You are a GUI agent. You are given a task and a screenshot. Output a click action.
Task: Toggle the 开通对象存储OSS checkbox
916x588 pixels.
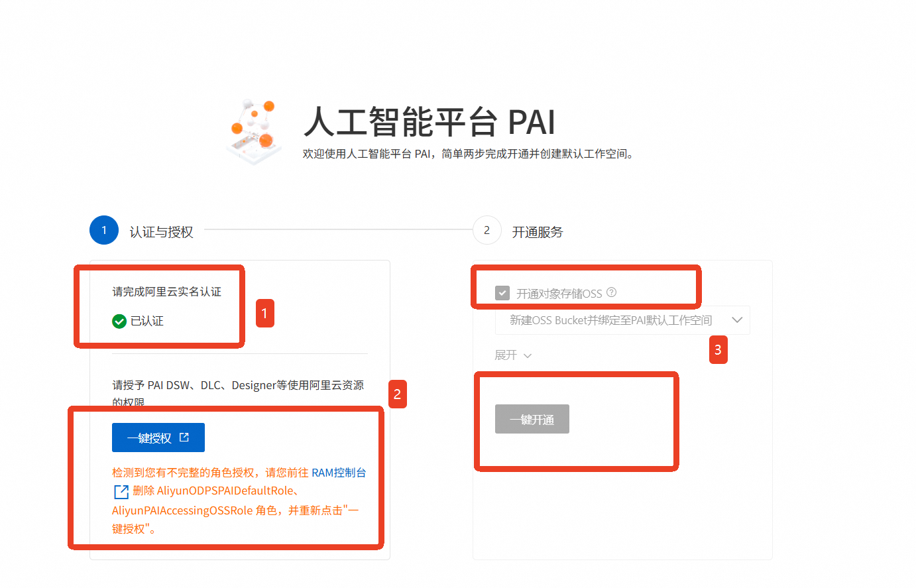(502, 293)
